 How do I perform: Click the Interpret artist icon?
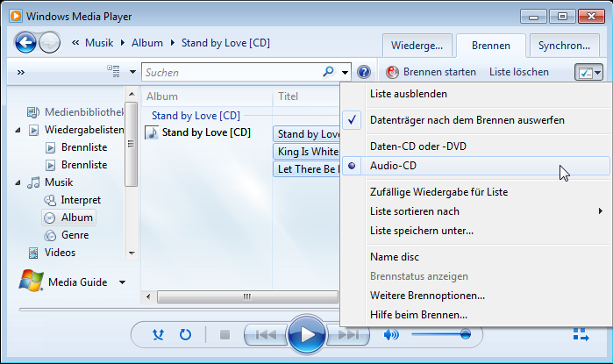(50, 200)
